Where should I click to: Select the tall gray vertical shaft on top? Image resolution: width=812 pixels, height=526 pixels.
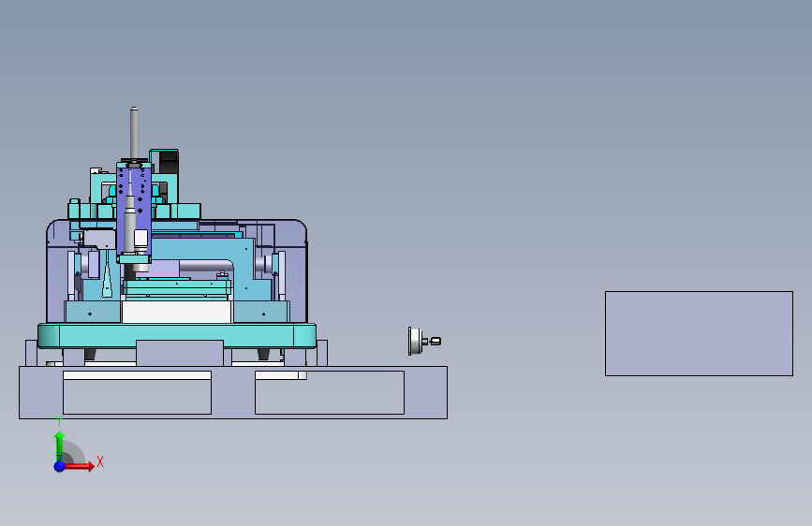[x=134, y=133]
